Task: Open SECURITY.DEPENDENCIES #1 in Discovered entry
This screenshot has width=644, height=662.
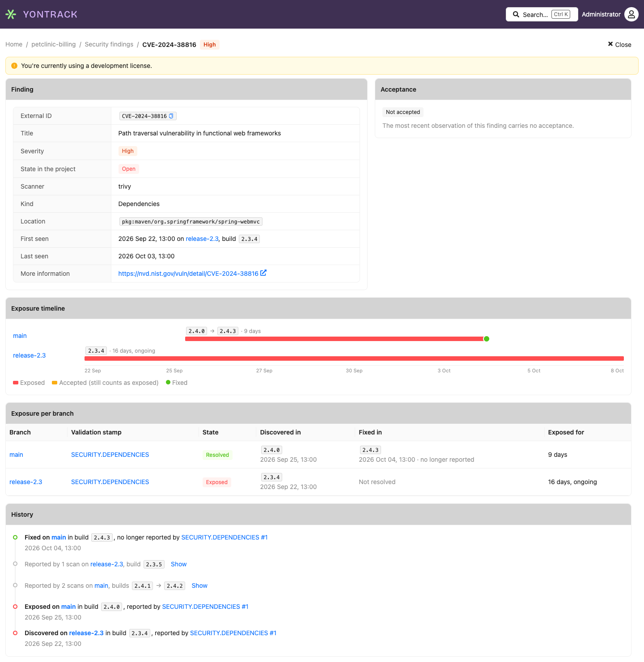Action: [233, 633]
